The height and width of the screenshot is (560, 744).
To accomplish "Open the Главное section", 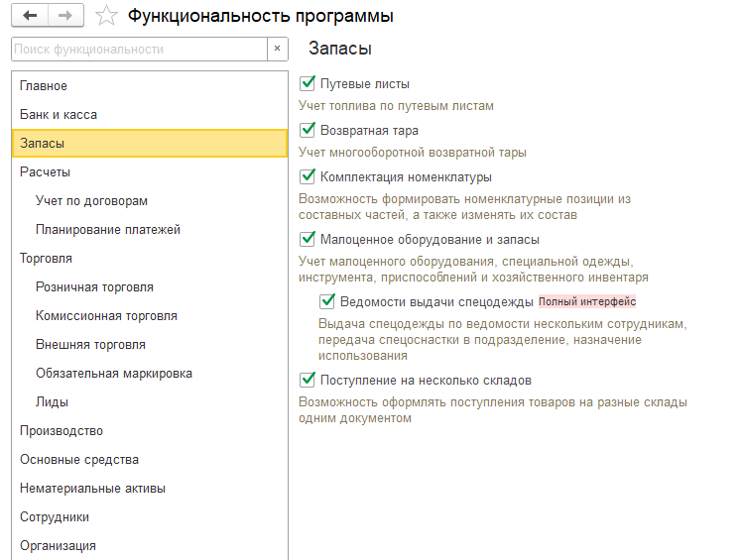I will [44, 86].
